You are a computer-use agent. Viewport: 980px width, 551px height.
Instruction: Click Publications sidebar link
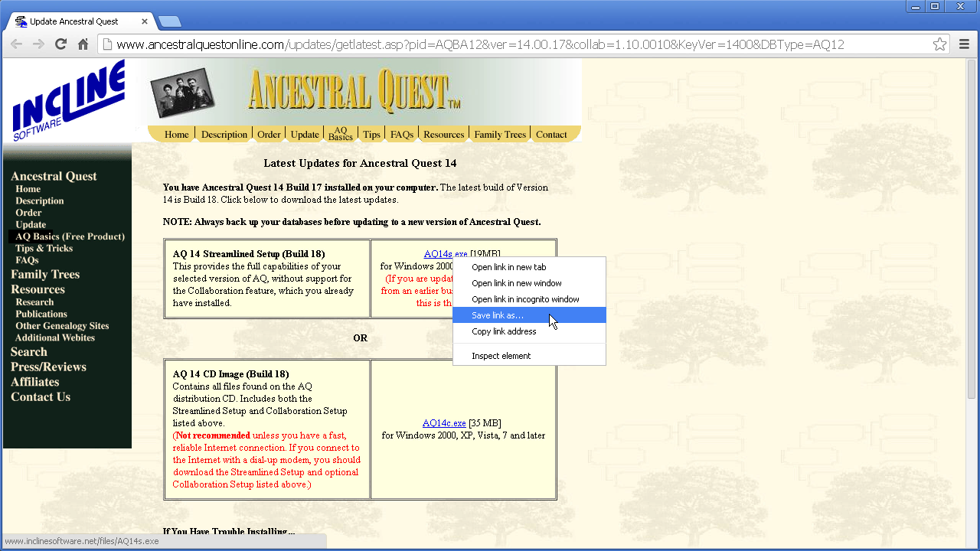click(41, 314)
